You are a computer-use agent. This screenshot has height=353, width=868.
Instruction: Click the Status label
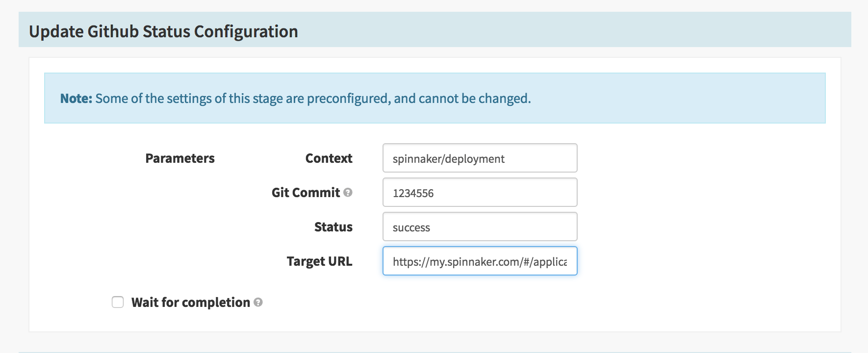pos(333,227)
